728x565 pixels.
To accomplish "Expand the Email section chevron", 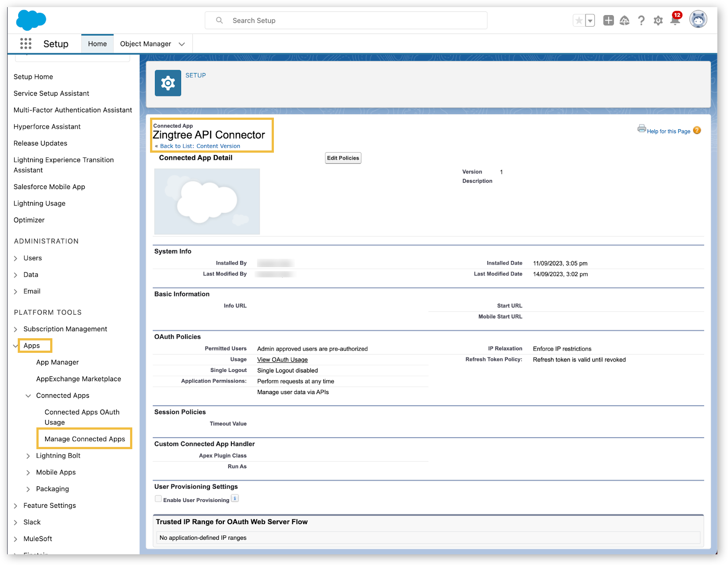I will 16,292.
